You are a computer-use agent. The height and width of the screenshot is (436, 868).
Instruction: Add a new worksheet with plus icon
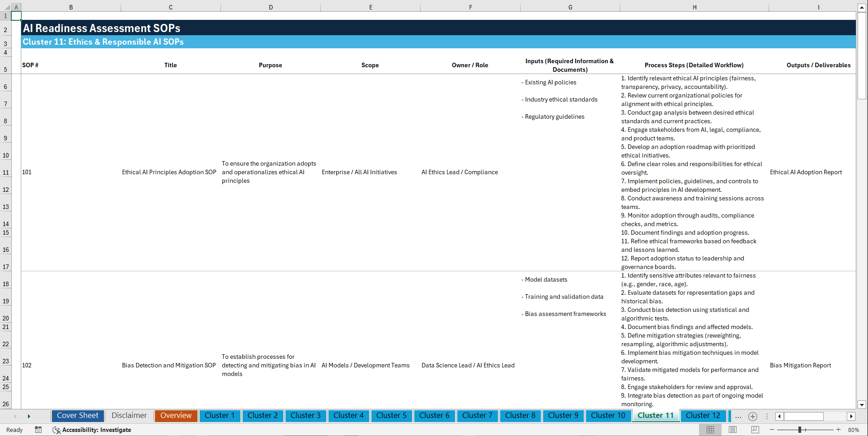(752, 416)
